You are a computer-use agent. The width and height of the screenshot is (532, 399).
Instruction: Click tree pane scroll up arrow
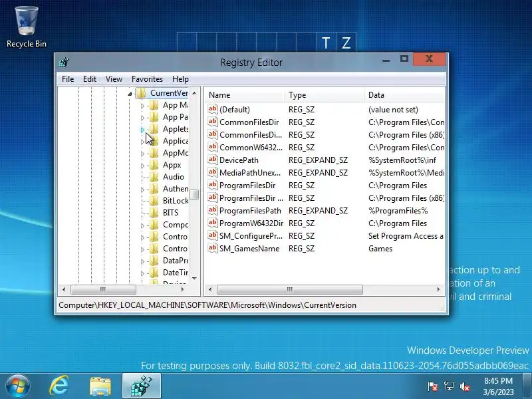[x=194, y=93]
